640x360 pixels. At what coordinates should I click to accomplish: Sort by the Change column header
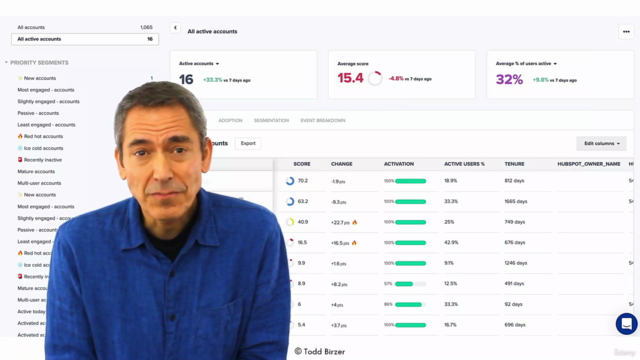[x=342, y=164]
